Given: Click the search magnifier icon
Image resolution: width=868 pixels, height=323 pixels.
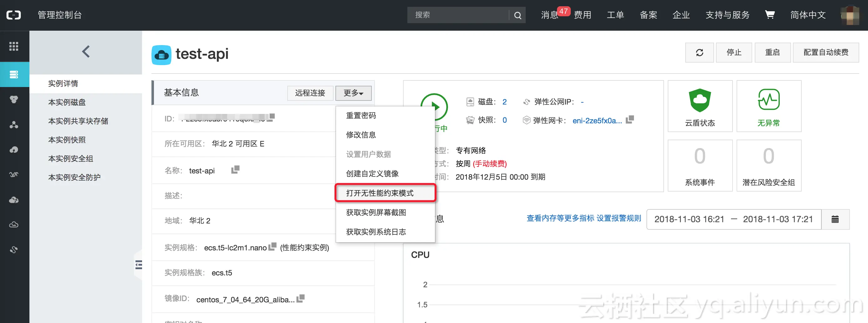Looking at the screenshot, I should pyautogui.click(x=518, y=15).
